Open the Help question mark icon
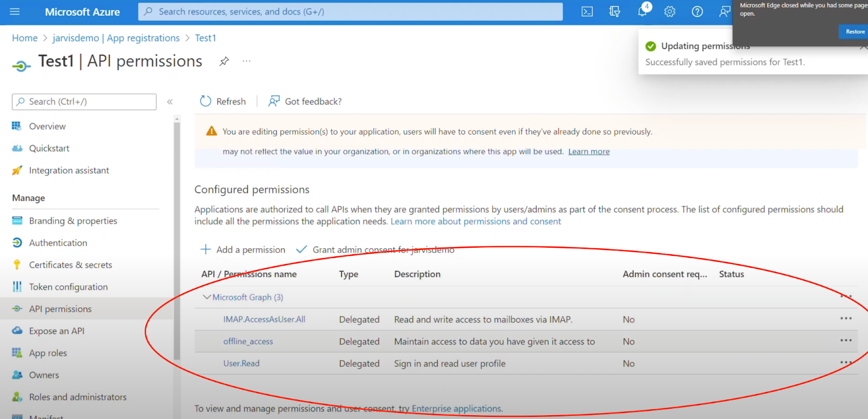Viewport: 868px width, 419px height. [698, 11]
